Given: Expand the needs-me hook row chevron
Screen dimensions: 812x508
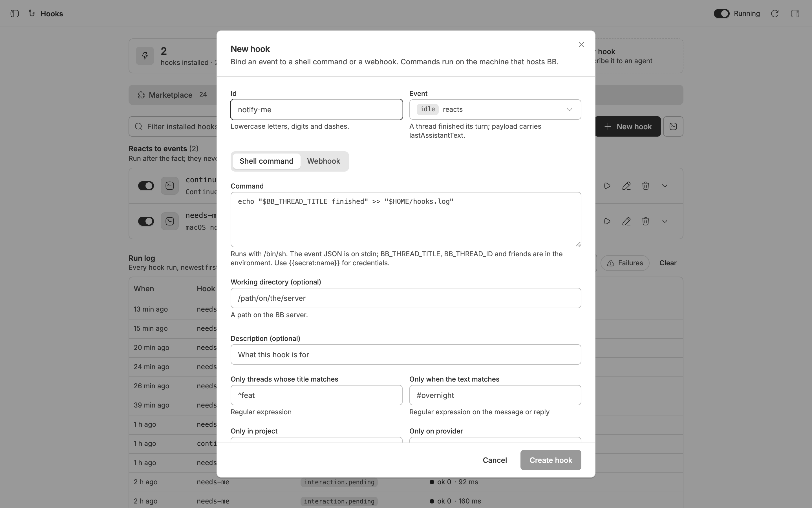Looking at the screenshot, I should tap(664, 222).
